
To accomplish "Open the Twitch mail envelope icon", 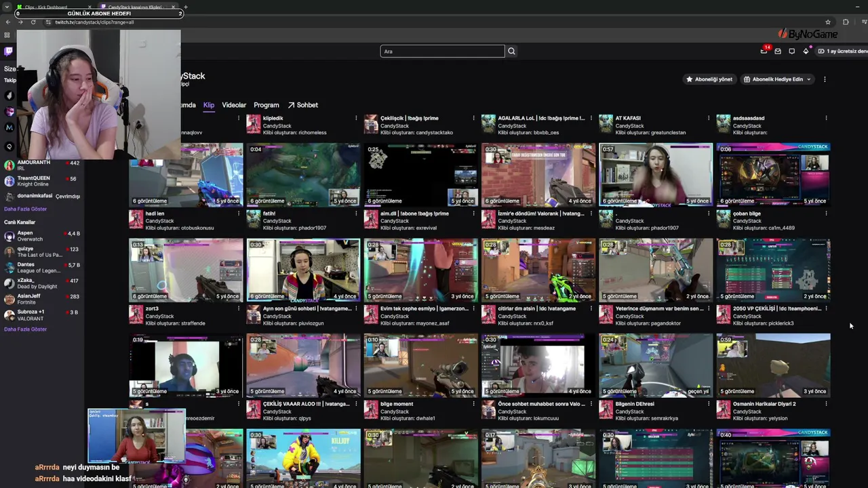I will pyautogui.click(x=778, y=52).
